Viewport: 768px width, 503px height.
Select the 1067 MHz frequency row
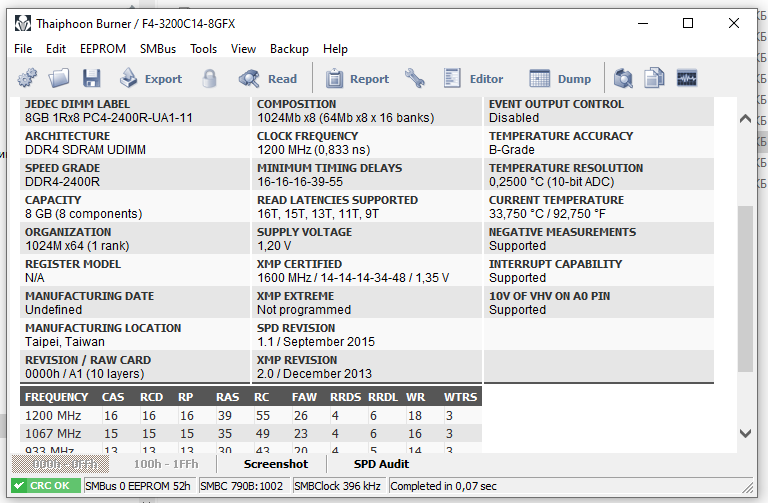251,434
